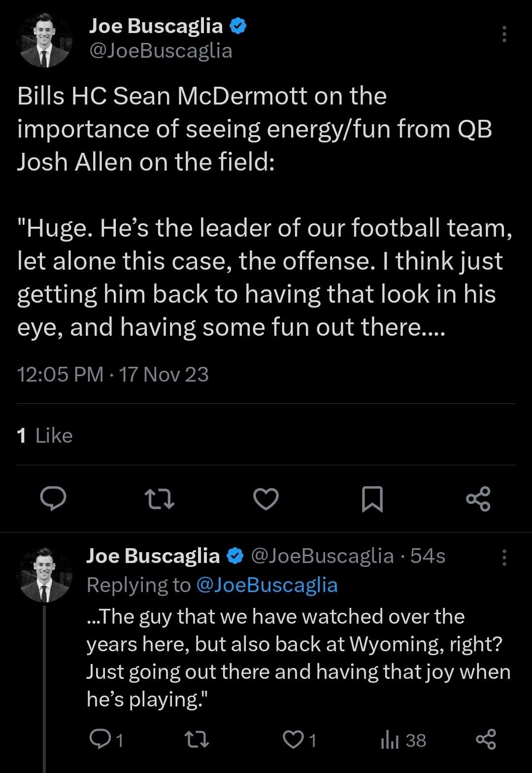Open the blue @JoeBuscaglia mention link
The image size is (532, 773).
point(266,585)
